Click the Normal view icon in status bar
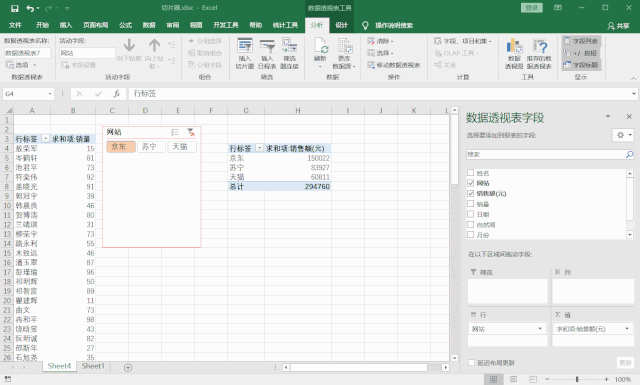 (493, 379)
